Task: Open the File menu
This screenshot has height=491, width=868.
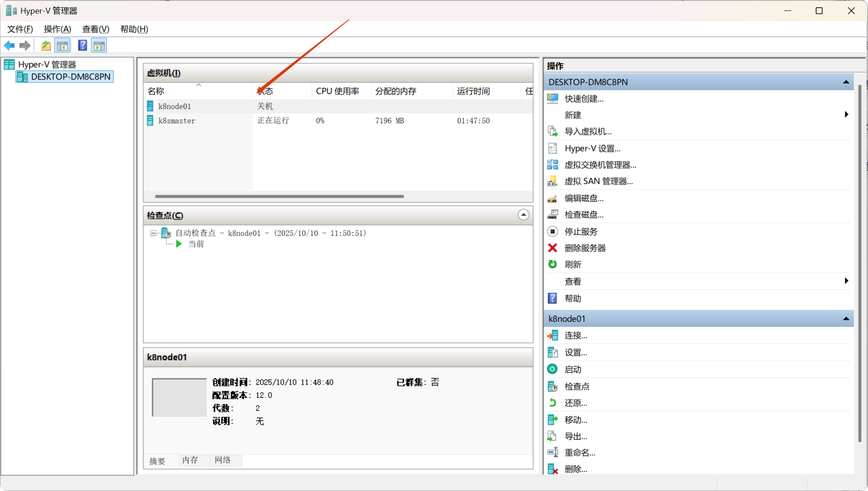Action: pos(20,29)
